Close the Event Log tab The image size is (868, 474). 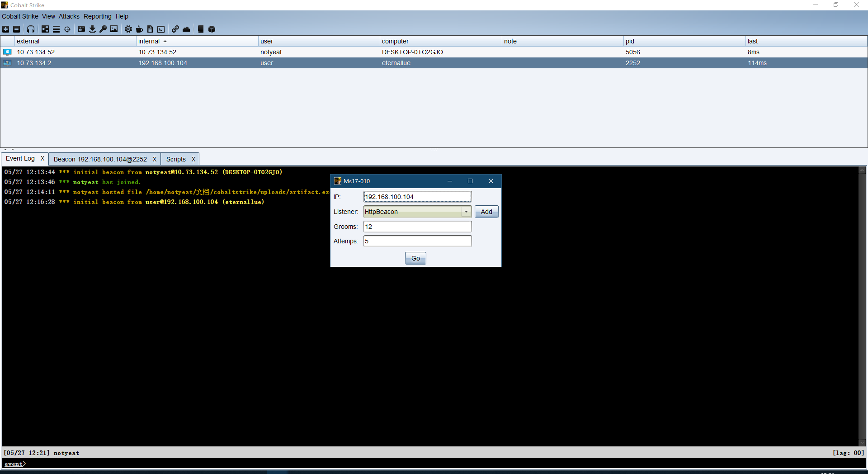click(x=42, y=158)
